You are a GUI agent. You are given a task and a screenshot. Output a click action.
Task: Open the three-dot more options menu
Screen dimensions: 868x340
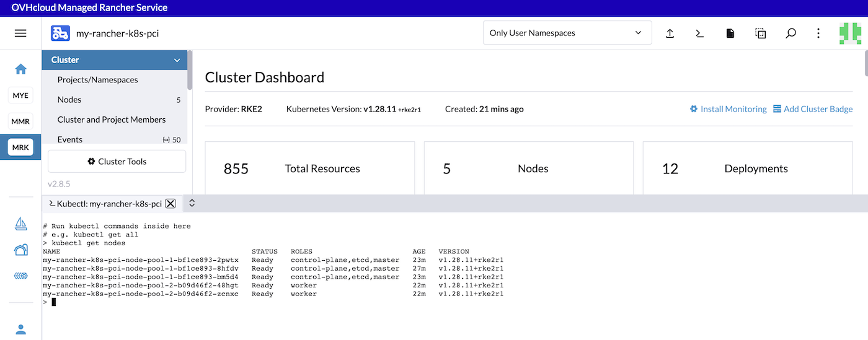(x=818, y=33)
